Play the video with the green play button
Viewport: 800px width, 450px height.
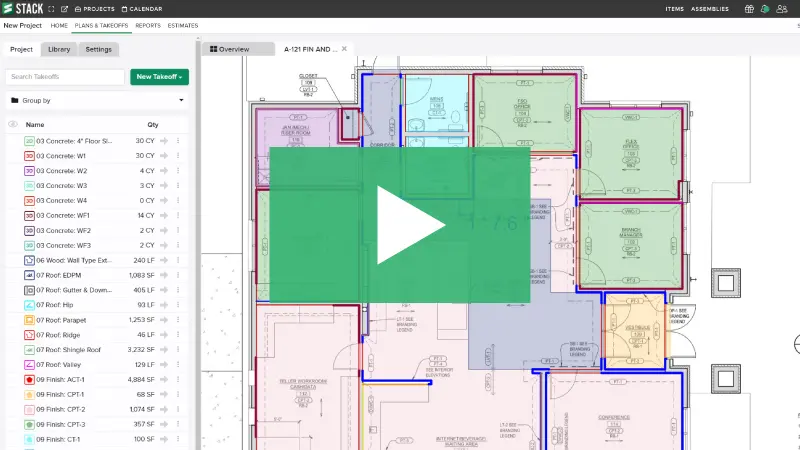pos(400,227)
